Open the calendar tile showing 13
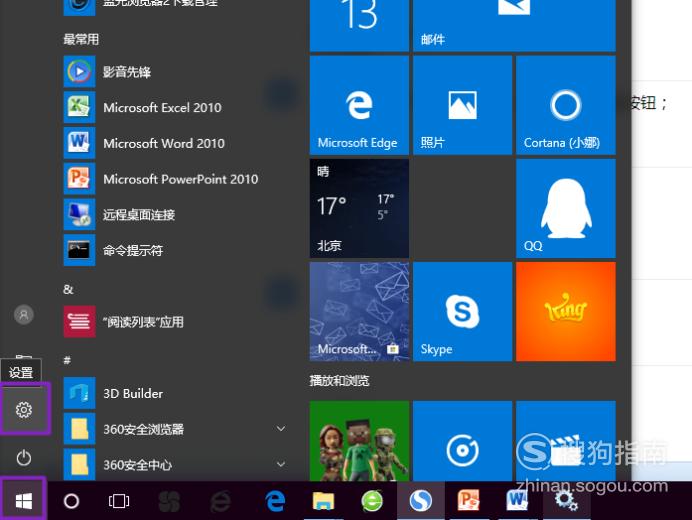692x520 pixels. coord(359,26)
